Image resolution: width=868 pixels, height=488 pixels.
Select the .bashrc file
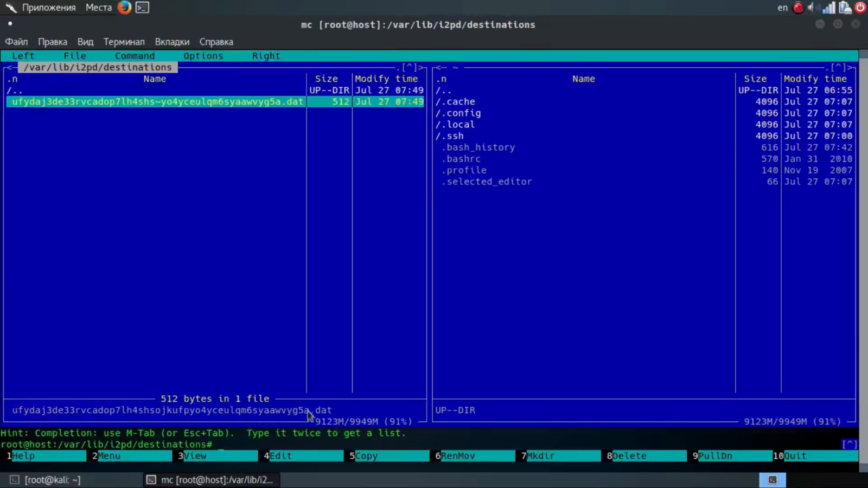[643, 158]
